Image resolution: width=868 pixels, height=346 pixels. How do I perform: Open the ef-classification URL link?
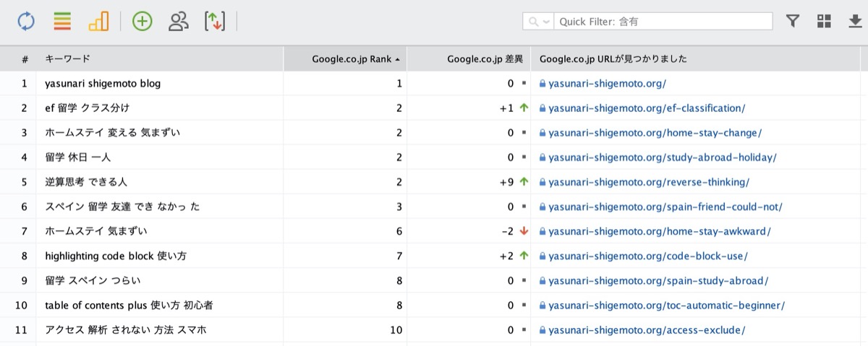(x=647, y=108)
